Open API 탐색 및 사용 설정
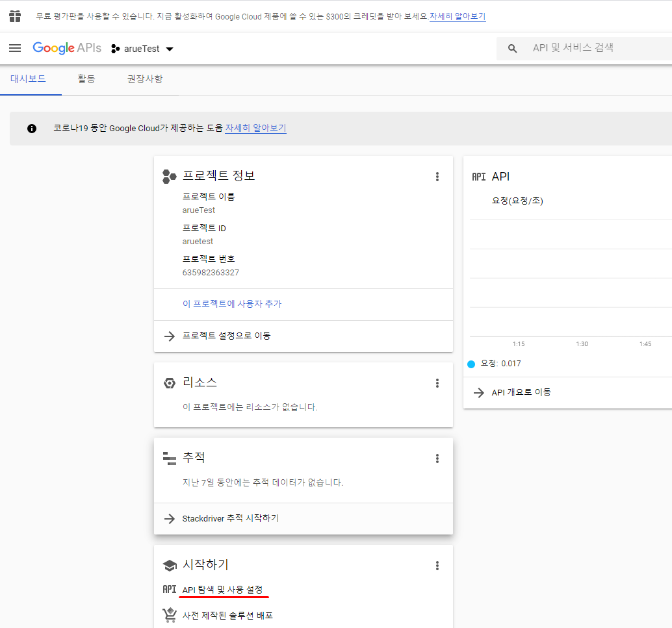This screenshot has height=628, width=672. pos(222,590)
